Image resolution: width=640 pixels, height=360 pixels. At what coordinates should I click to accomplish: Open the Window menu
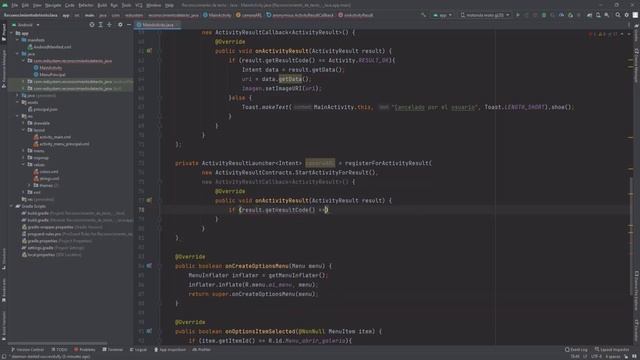[153, 5]
